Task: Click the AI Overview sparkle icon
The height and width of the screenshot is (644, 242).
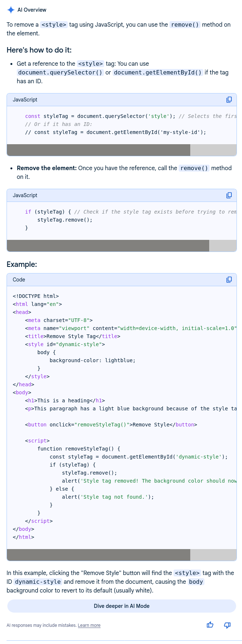Action: click(x=11, y=10)
